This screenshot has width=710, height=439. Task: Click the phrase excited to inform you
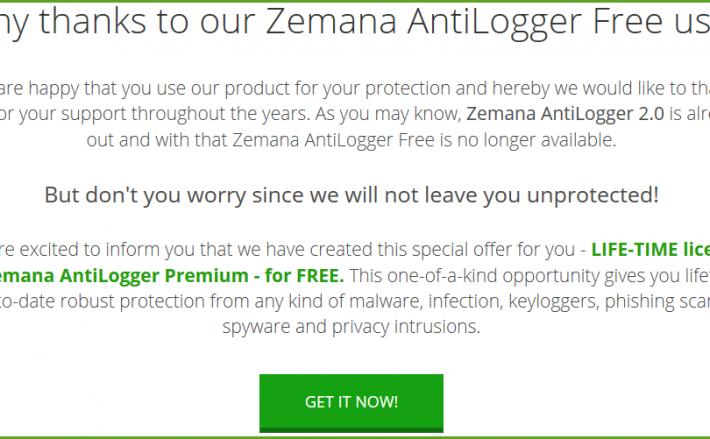(x=107, y=250)
